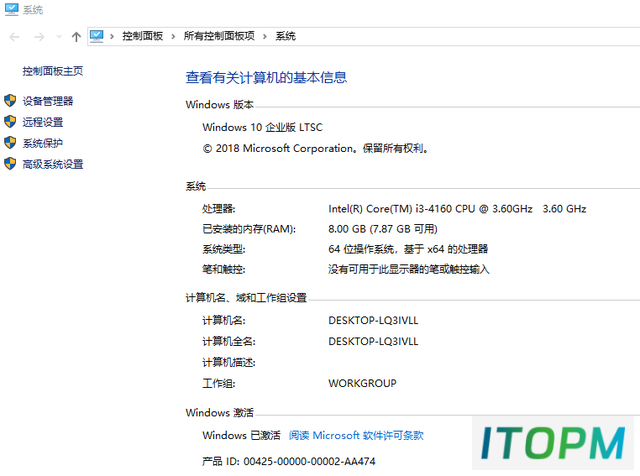
Task: Click system type value 64 位操作系统
Action: pyautogui.click(x=408, y=249)
